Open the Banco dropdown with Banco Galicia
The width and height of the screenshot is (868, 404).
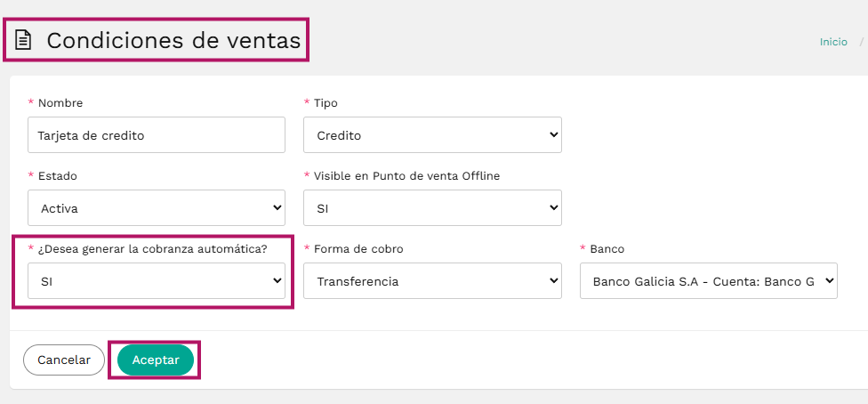tap(709, 281)
